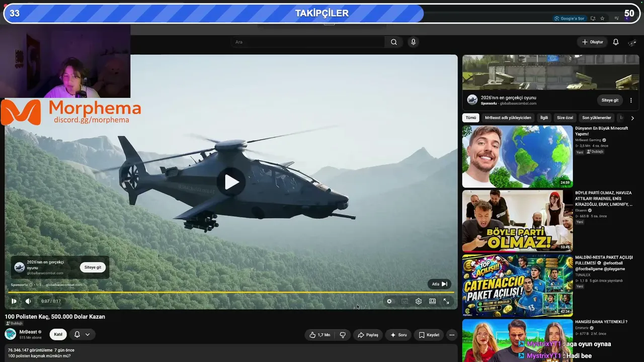The width and height of the screenshot is (644, 362).
Task: Click the ad info icon next to Sponsorlu
Action: 31,285
